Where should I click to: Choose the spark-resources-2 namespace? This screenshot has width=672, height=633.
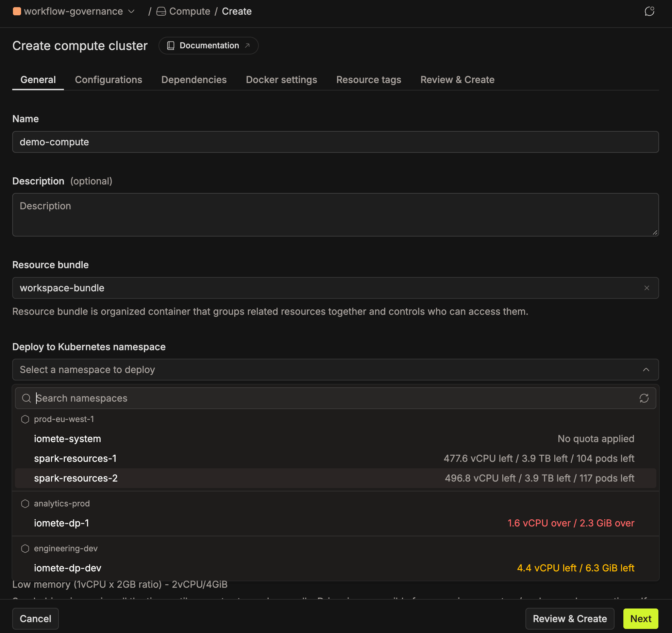[x=335, y=478]
